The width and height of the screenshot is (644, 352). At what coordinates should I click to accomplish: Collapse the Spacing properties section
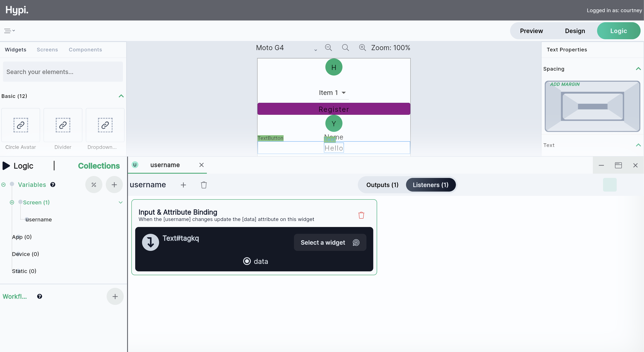coord(638,69)
